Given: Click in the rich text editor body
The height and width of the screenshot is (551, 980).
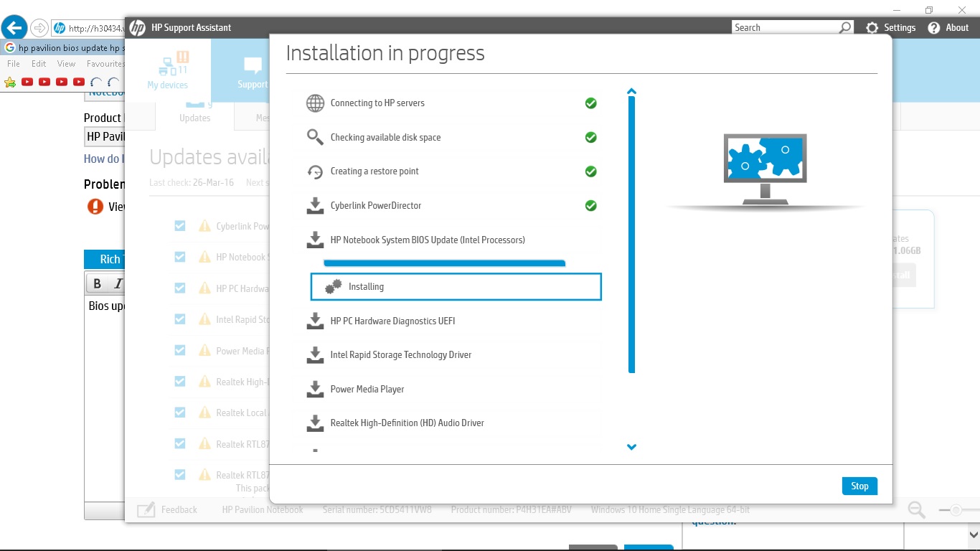Looking at the screenshot, I should click(105, 398).
